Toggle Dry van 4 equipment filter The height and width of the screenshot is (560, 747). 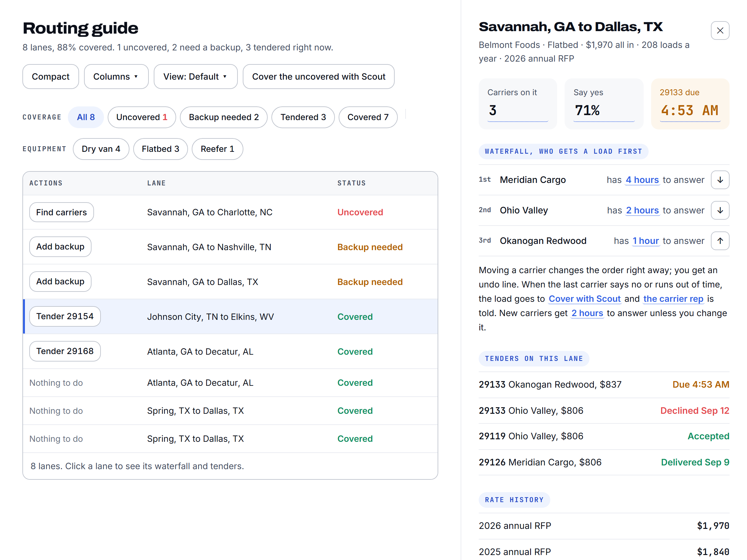[x=101, y=149]
